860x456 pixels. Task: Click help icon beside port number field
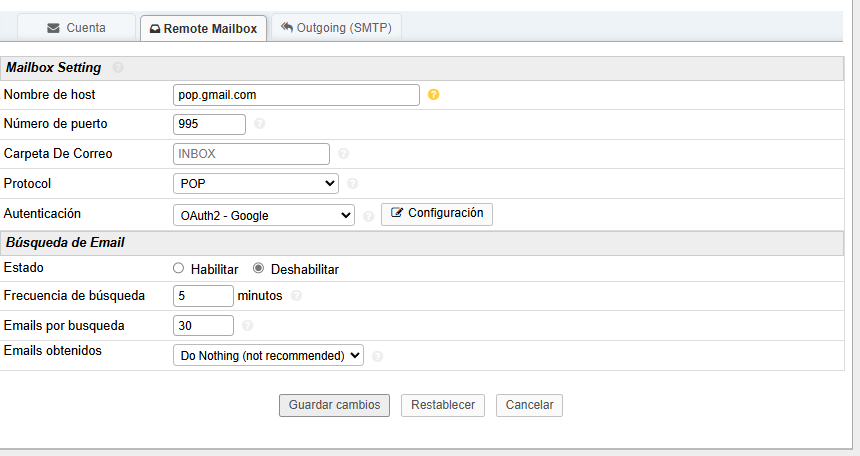coord(260,124)
